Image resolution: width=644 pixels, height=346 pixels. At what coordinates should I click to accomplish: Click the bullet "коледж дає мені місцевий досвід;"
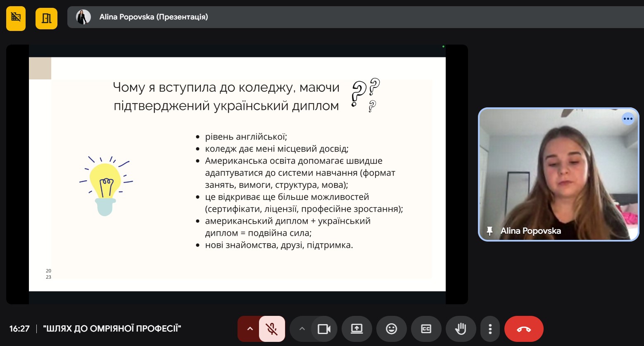pos(277,149)
